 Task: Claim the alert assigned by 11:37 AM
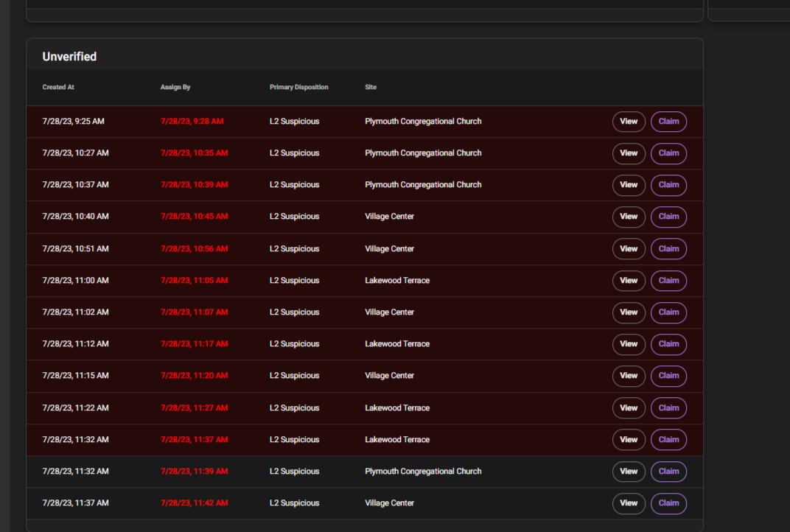(x=668, y=440)
